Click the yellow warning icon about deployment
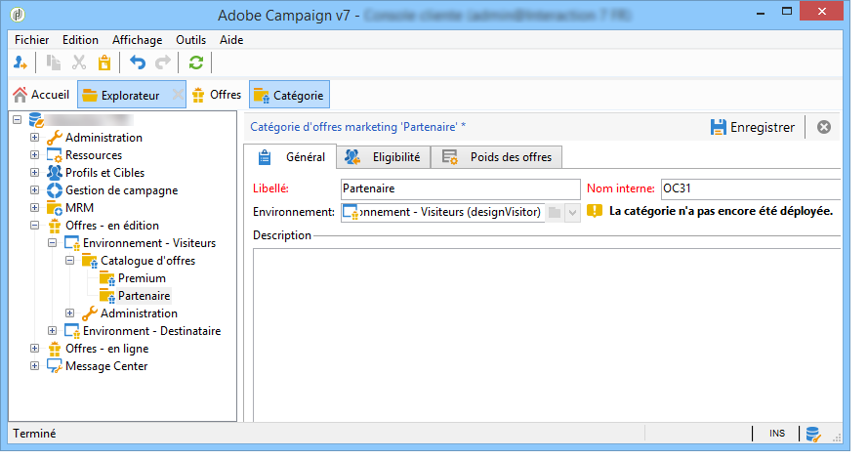Screen dimensions: 868x459 [x=595, y=211]
